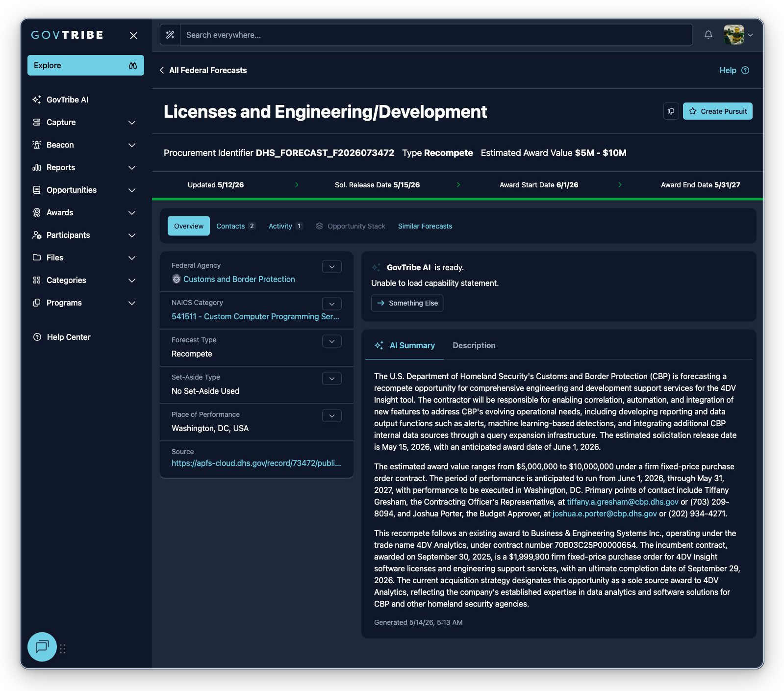This screenshot has height=691, width=784.
Task: Click the Beacon lighthouse icon
Action: click(37, 145)
